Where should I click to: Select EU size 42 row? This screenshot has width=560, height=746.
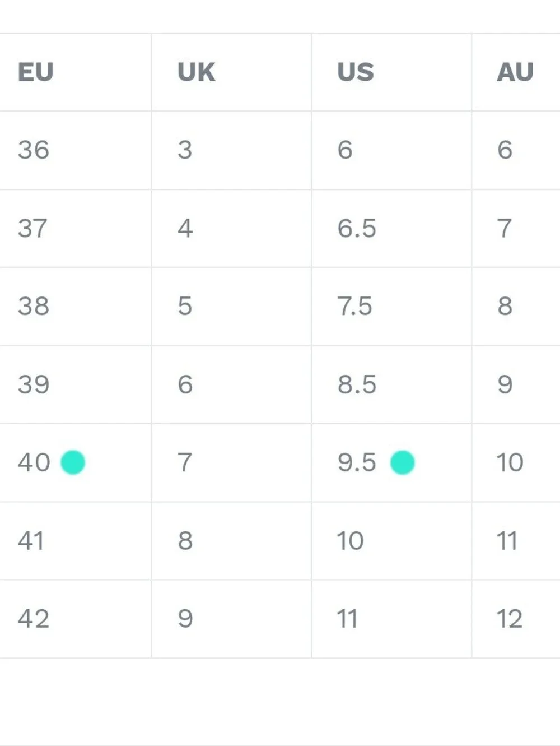pyautogui.click(x=280, y=619)
